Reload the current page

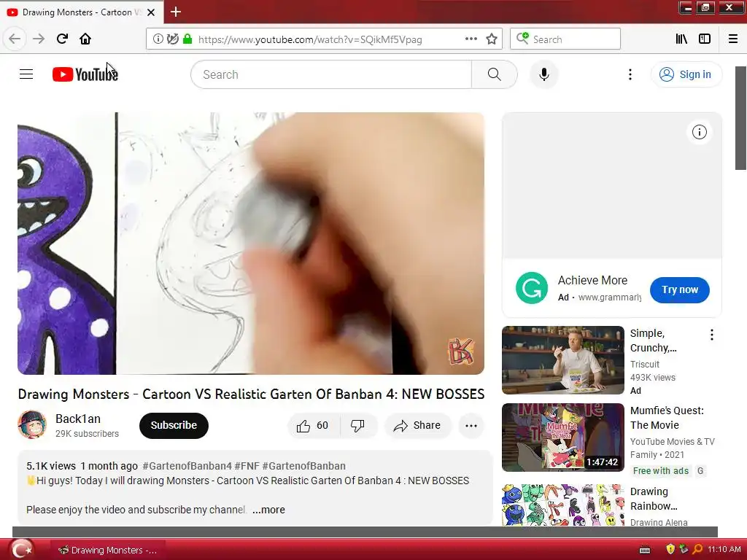tap(62, 39)
